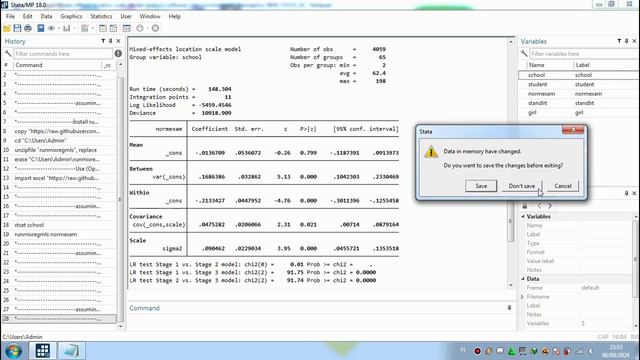Pin the Command window
Image resolution: width=640 pixels, height=360 pixels.
(x=509, y=308)
